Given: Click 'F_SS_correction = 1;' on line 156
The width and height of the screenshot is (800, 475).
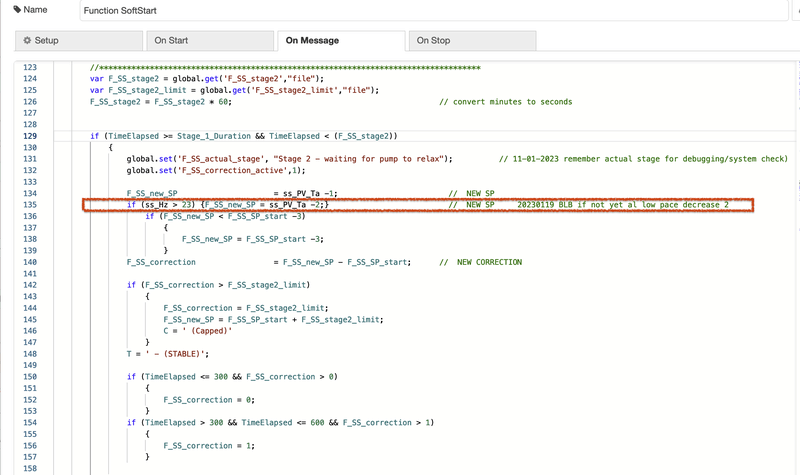Looking at the screenshot, I should click(209, 445).
